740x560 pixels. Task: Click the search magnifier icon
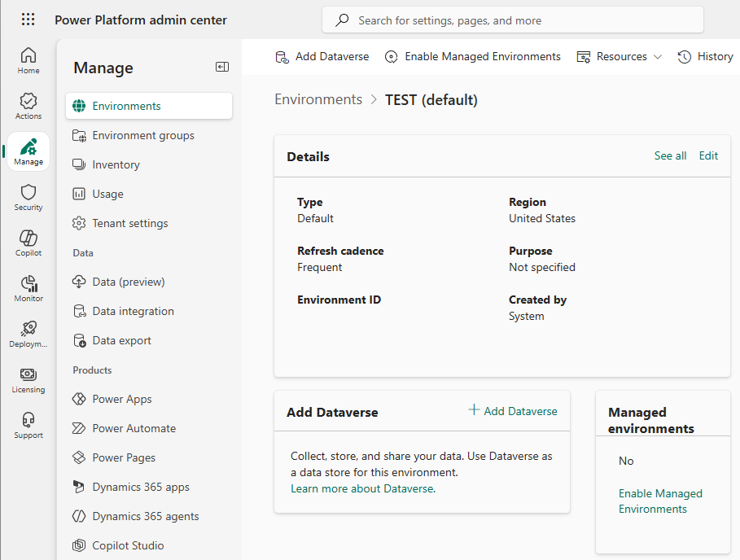pyautogui.click(x=342, y=20)
